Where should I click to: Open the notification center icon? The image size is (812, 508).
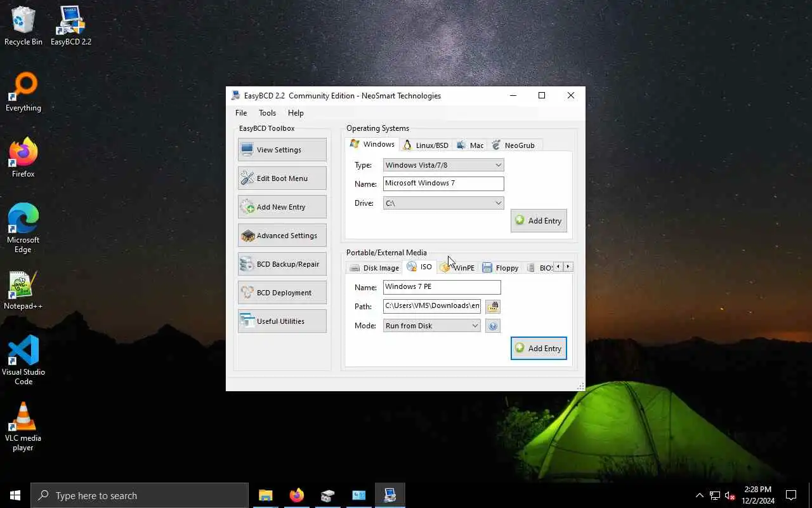pos(791,495)
